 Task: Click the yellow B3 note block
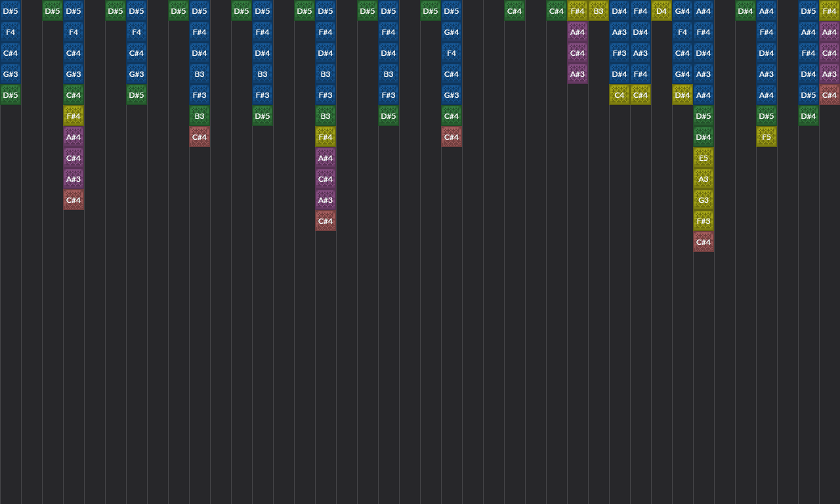point(598,11)
